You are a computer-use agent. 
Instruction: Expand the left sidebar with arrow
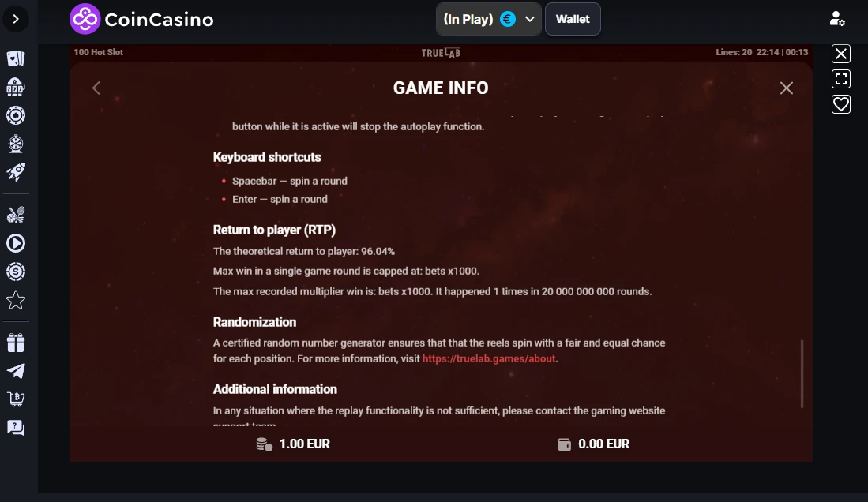(x=16, y=20)
